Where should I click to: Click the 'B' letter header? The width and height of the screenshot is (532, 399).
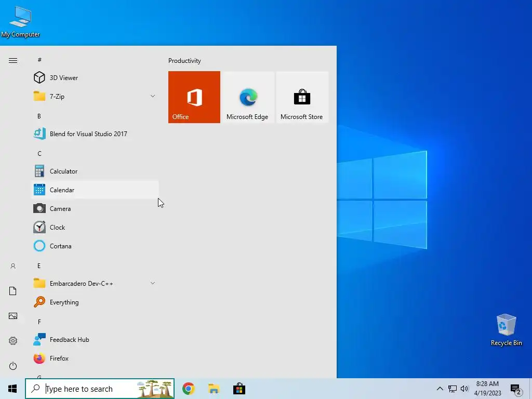[x=39, y=116]
